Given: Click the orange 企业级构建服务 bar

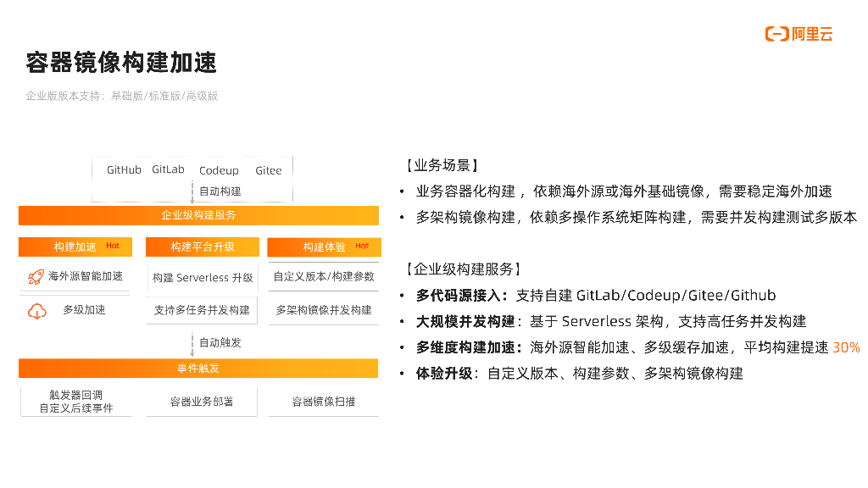Looking at the screenshot, I should (198, 215).
